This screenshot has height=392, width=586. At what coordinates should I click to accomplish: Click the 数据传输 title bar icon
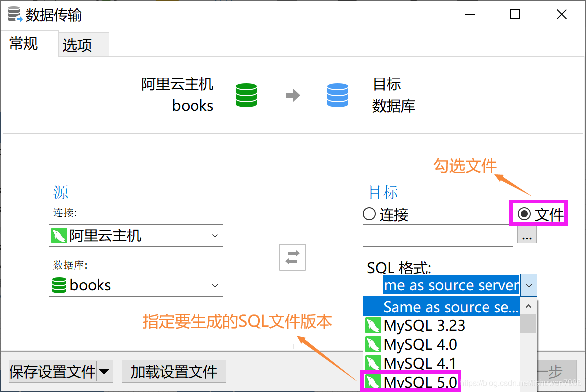[15, 14]
